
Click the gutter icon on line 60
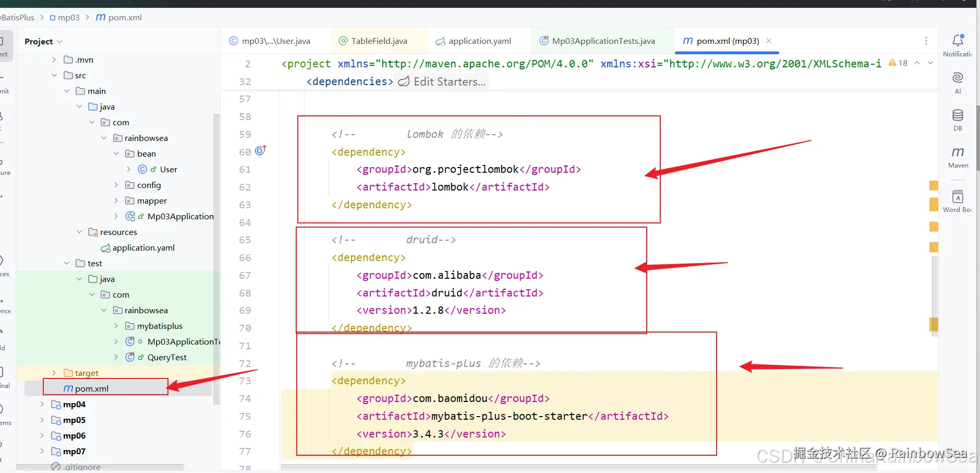261,151
